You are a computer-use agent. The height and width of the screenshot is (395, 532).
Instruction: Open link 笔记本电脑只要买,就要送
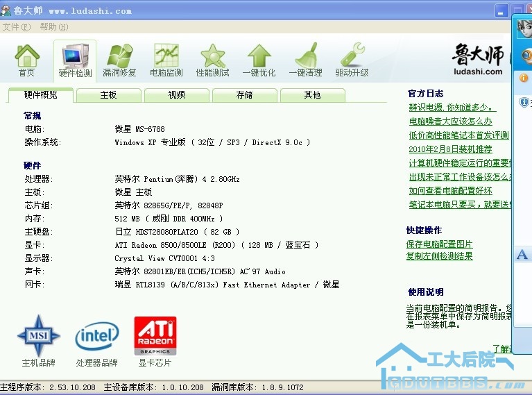click(x=460, y=205)
